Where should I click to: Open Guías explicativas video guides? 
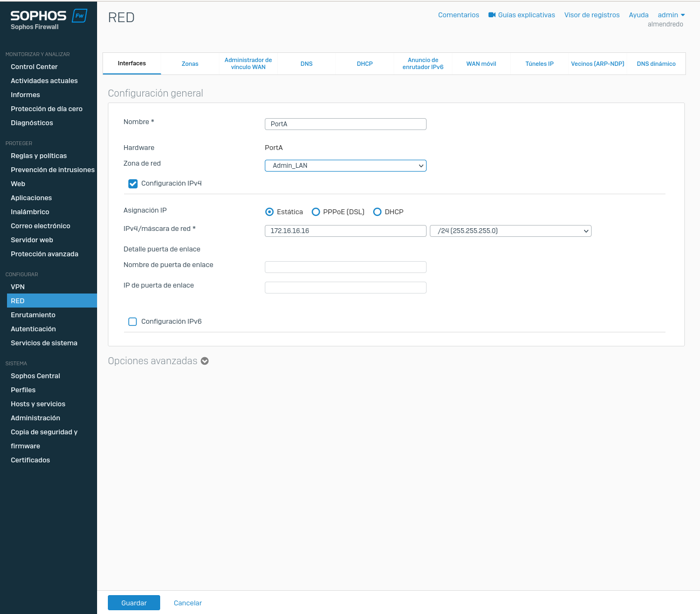pos(521,15)
